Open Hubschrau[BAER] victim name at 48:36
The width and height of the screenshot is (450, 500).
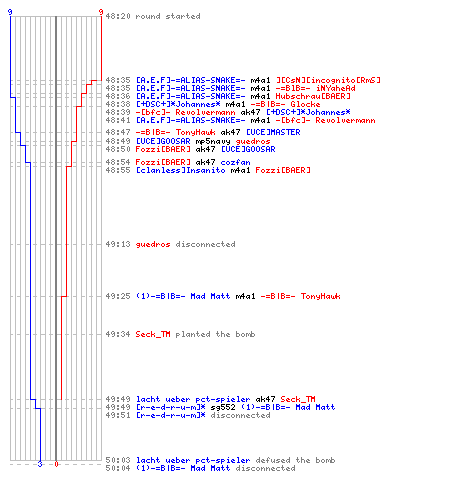tap(313, 96)
